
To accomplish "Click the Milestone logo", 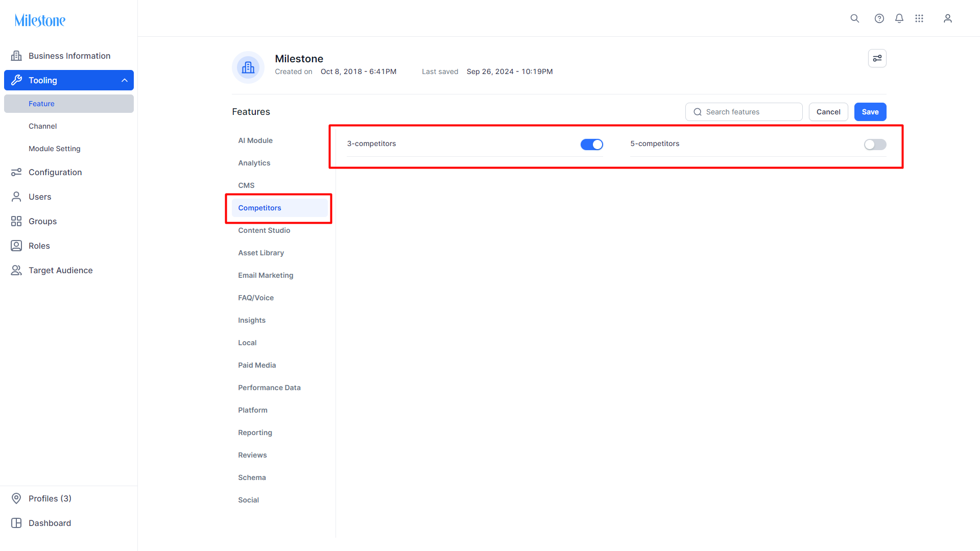I will 40,20.
